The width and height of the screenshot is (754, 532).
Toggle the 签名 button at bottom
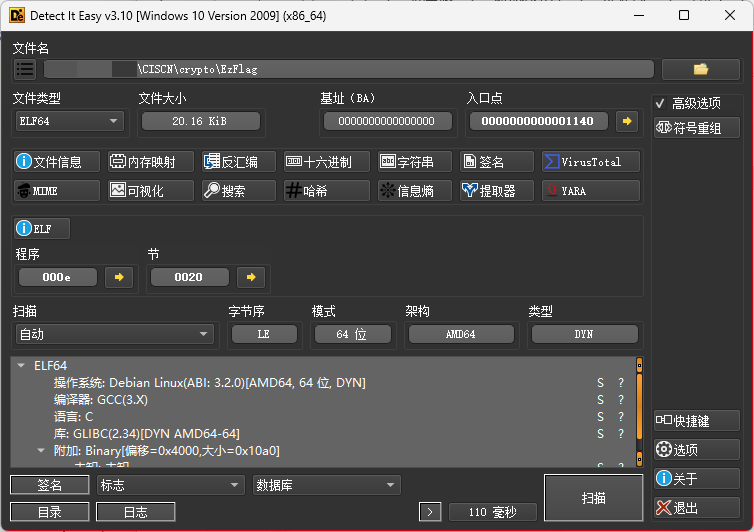50,485
